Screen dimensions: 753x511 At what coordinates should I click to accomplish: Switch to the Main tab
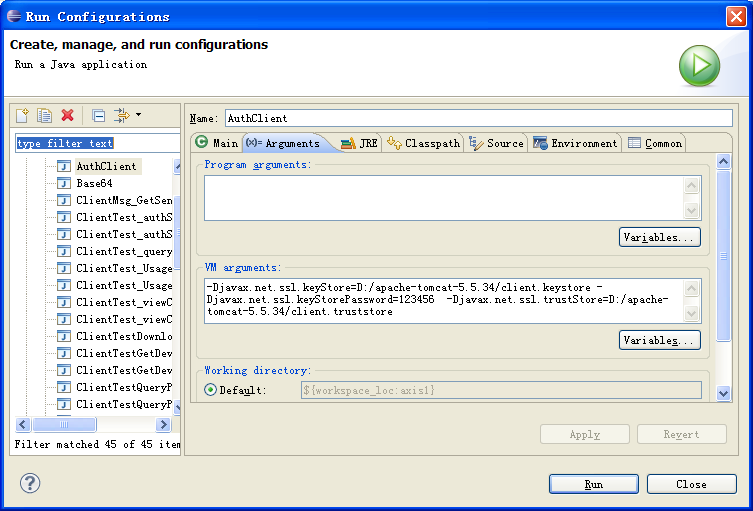[x=217, y=143]
